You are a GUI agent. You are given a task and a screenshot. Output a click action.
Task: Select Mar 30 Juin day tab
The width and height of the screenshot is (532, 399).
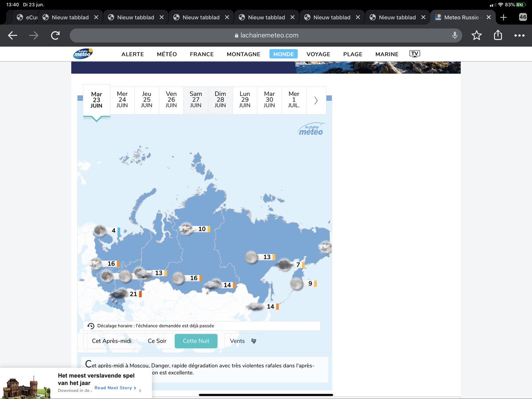click(x=269, y=100)
